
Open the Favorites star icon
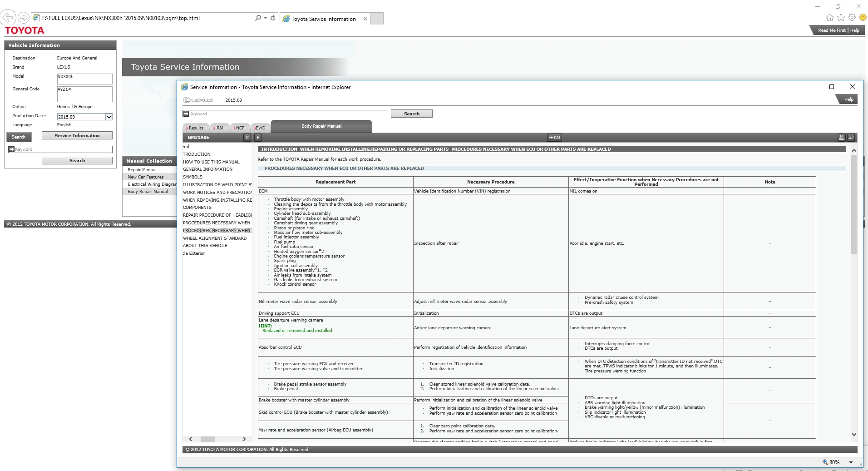[841, 17]
